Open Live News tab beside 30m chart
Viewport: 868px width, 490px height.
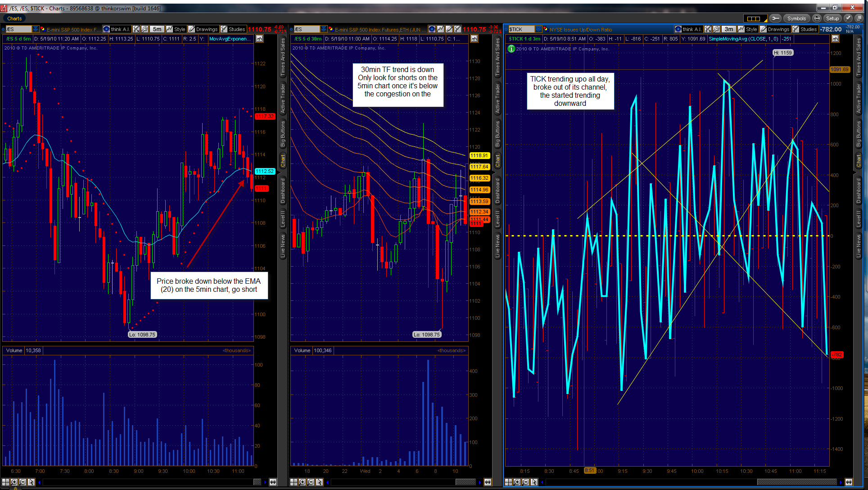click(497, 246)
